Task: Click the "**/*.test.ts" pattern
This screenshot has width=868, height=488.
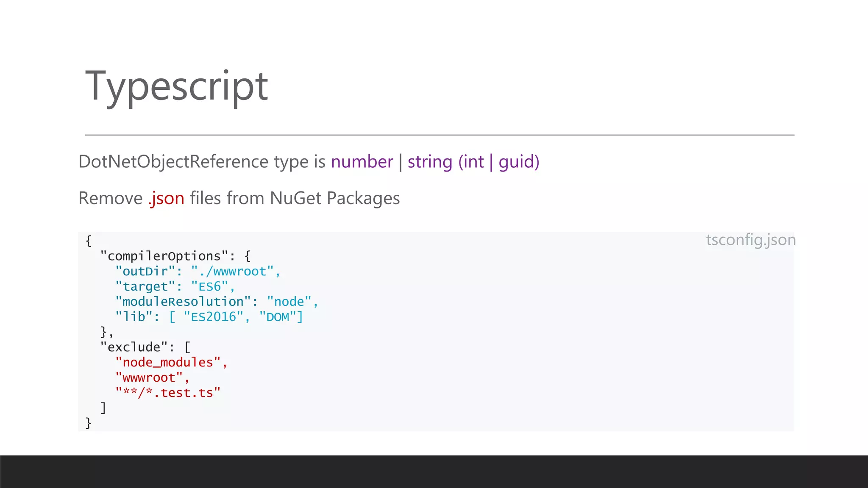Action: pyautogui.click(x=168, y=393)
